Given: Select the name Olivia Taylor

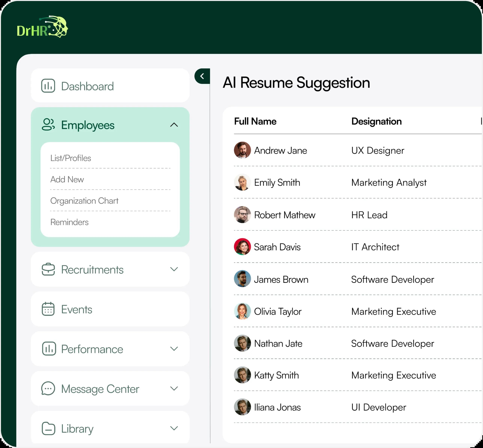Looking at the screenshot, I should click(278, 312).
